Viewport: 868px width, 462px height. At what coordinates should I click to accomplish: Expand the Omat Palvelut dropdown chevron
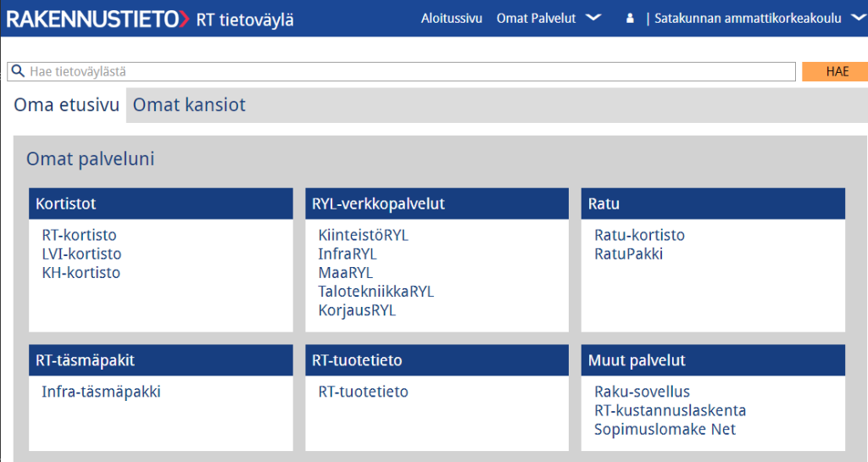[593, 18]
